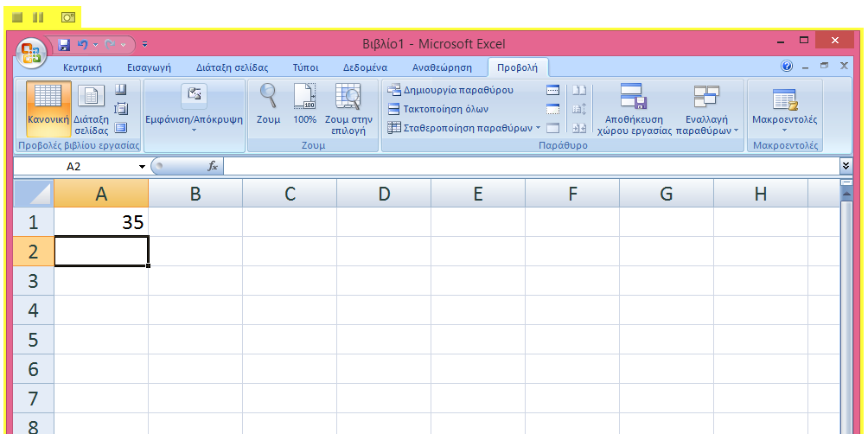This screenshot has height=434, width=868.
Task: Open Custom Views small icon
Action: click(120, 109)
